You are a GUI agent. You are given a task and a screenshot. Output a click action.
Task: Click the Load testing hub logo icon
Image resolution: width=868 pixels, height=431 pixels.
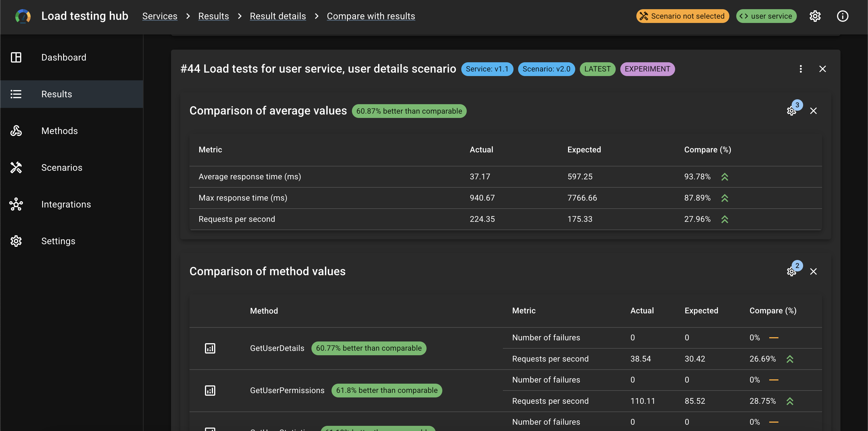coord(23,16)
